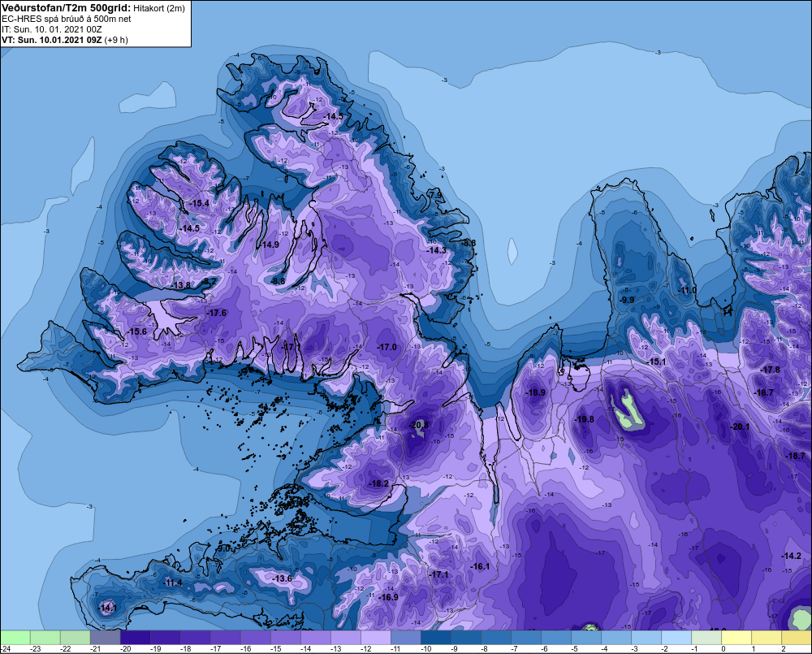The image size is (812, 654).
Task: Click the VT: Sun. 10.01.2021 09Z text
Action: tap(52, 40)
